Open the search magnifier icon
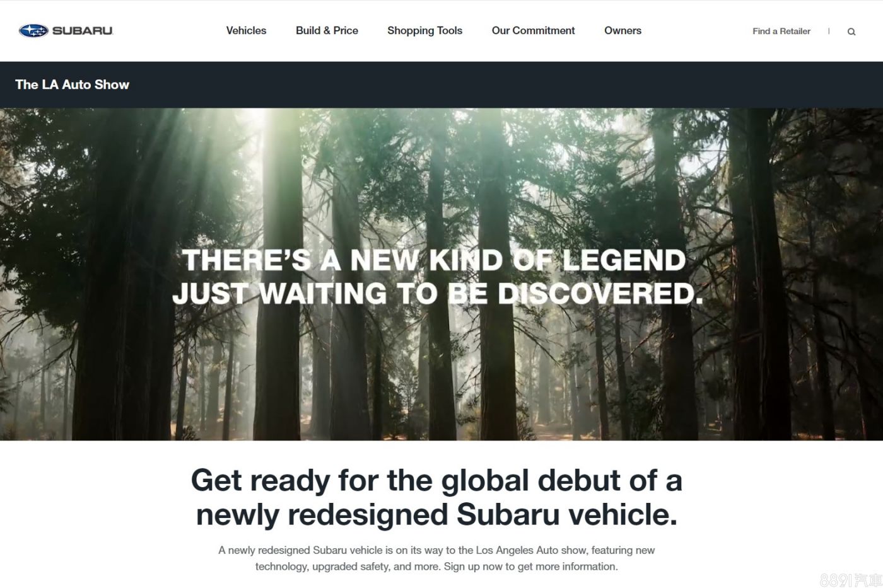 pos(851,32)
